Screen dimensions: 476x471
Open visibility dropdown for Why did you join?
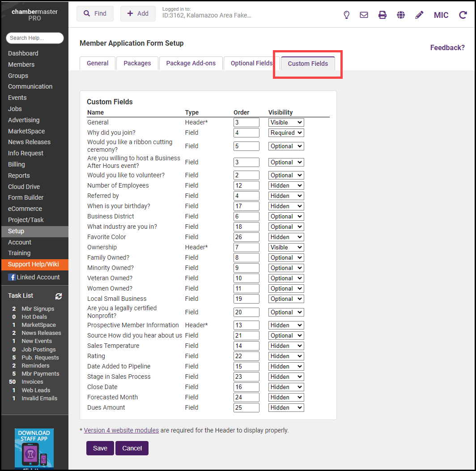pyautogui.click(x=286, y=133)
